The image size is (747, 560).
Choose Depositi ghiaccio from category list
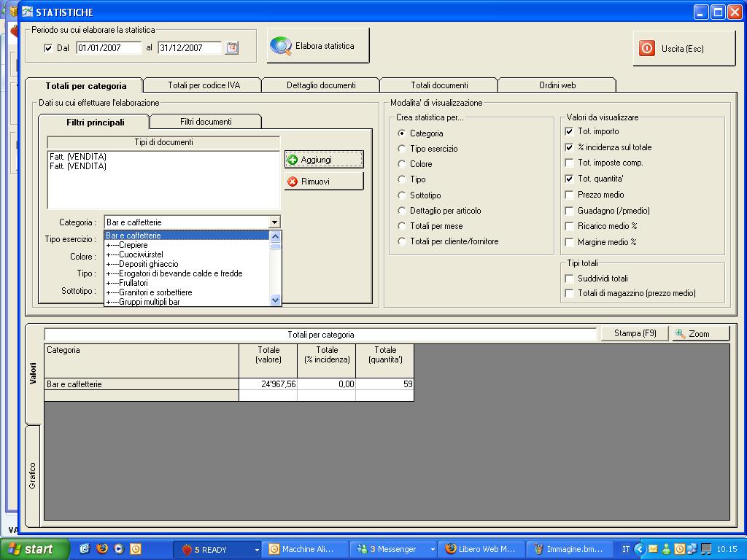(x=187, y=264)
